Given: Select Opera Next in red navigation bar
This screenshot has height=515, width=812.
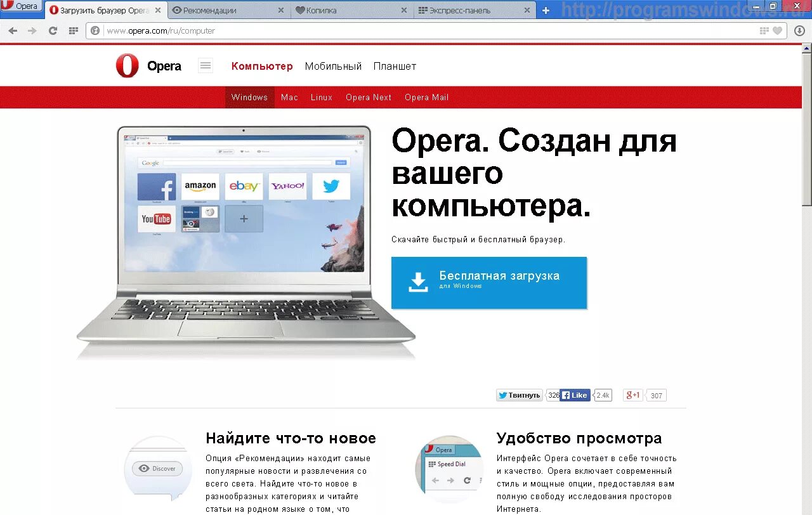Looking at the screenshot, I should click(369, 97).
